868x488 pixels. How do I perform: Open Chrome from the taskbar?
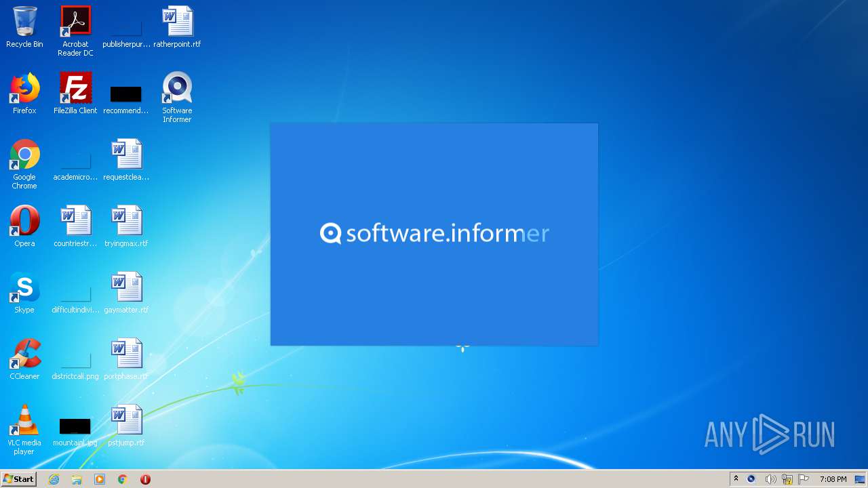pos(123,479)
